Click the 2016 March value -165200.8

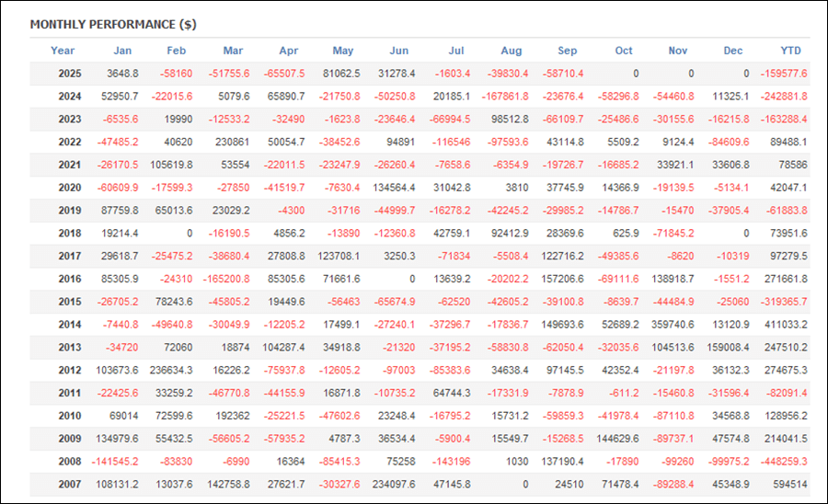(220, 279)
